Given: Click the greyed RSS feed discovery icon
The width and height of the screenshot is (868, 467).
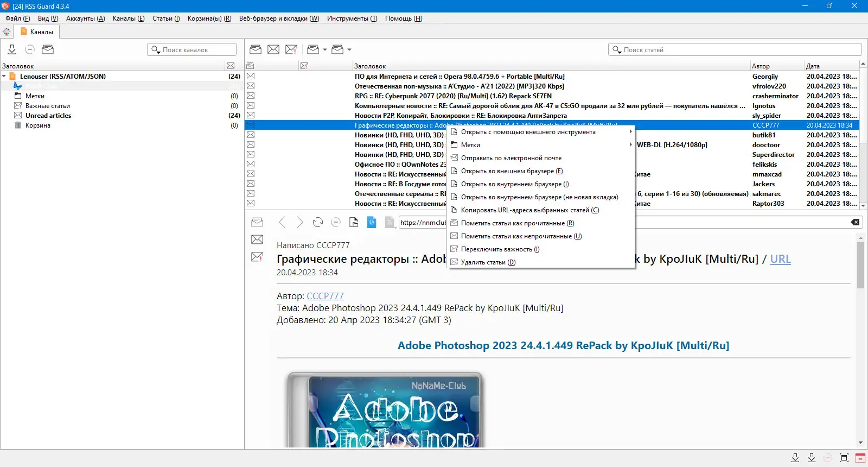Looking at the screenshot, I should coord(390,222).
